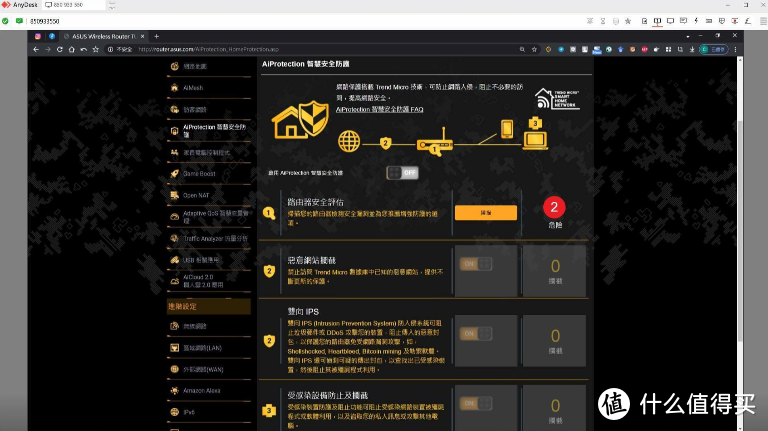
Task: Click the LAN icon in sidebar
Action: [174, 348]
